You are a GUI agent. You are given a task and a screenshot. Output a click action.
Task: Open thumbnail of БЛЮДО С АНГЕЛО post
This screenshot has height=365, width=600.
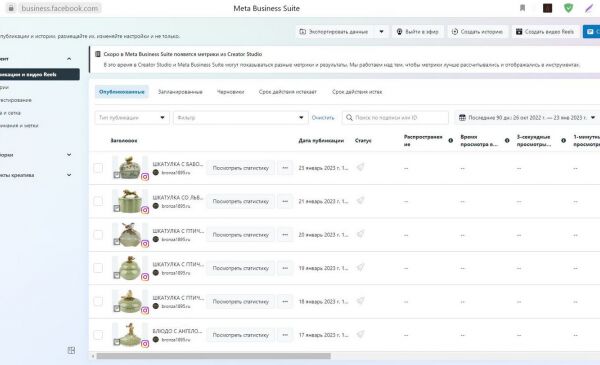coord(130,334)
